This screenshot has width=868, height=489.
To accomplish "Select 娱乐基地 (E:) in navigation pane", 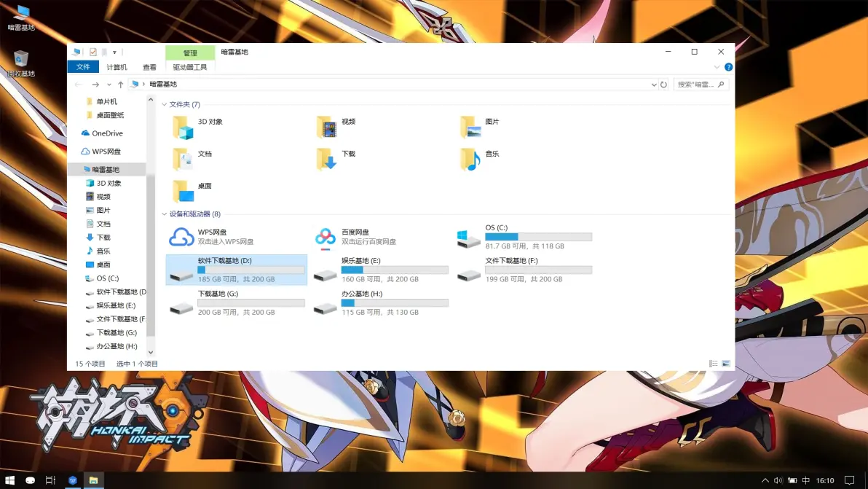I will coord(111,305).
